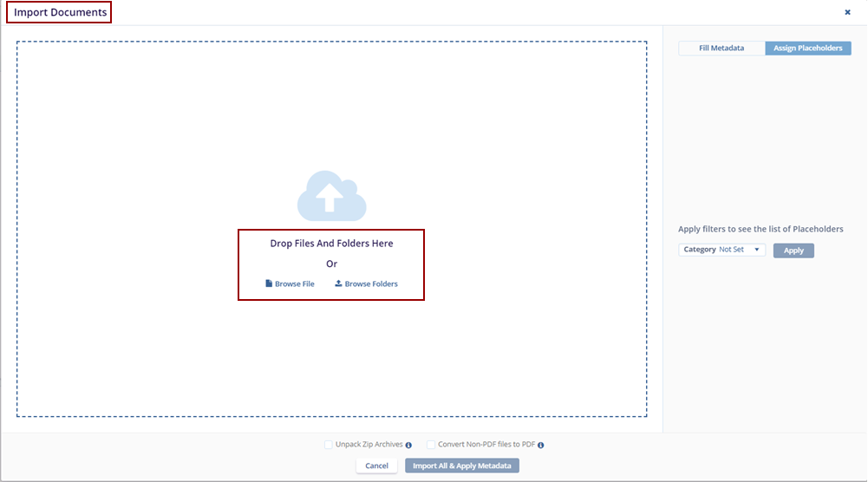Click the info icon for Unpack Zip Archives
This screenshot has width=868, height=482.
coord(408,446)
